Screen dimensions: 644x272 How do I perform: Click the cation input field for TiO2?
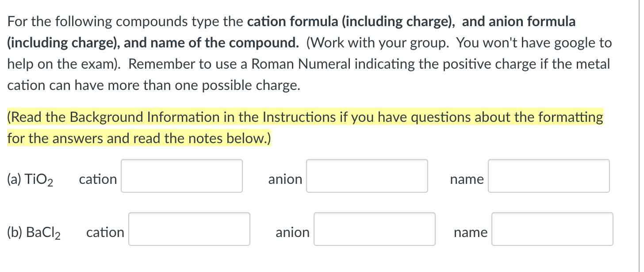[x=181, y=175]
